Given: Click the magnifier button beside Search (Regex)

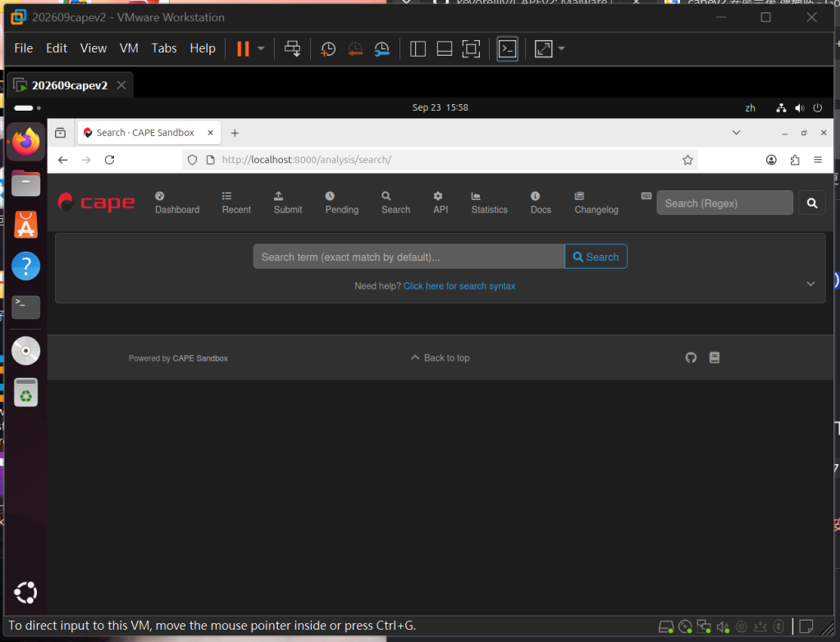Looking at the screenshot, I should tap(811, 203).
